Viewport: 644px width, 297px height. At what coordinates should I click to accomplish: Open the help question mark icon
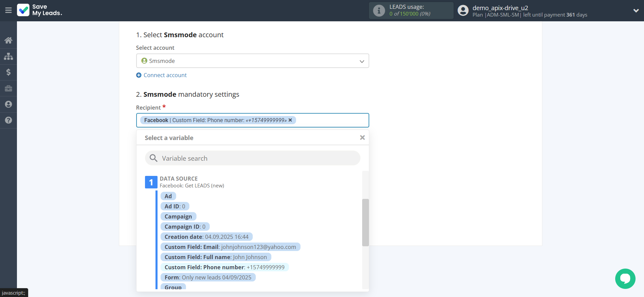[x=8, y=120]
